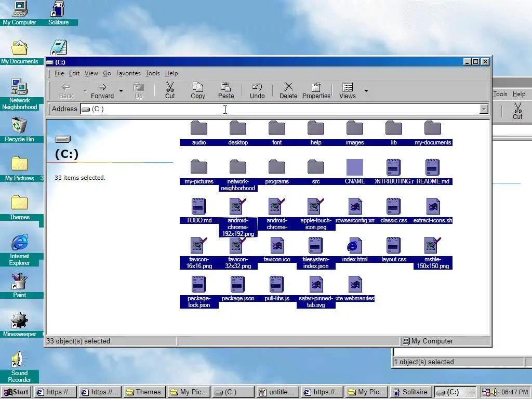The width and height of the screenshot is (532, 399).
Task: Select the programs folder
Action: point(277,171)
